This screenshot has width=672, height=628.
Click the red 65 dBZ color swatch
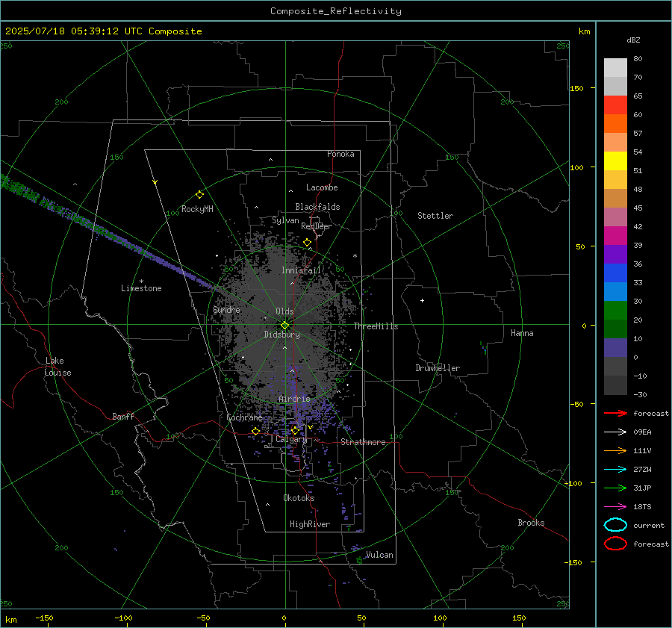point(615,105)
